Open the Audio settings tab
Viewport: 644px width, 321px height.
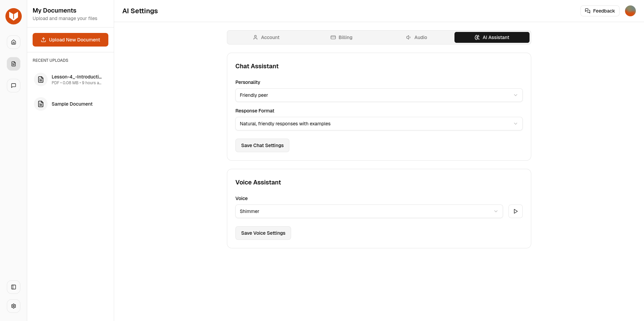(416, 37)
